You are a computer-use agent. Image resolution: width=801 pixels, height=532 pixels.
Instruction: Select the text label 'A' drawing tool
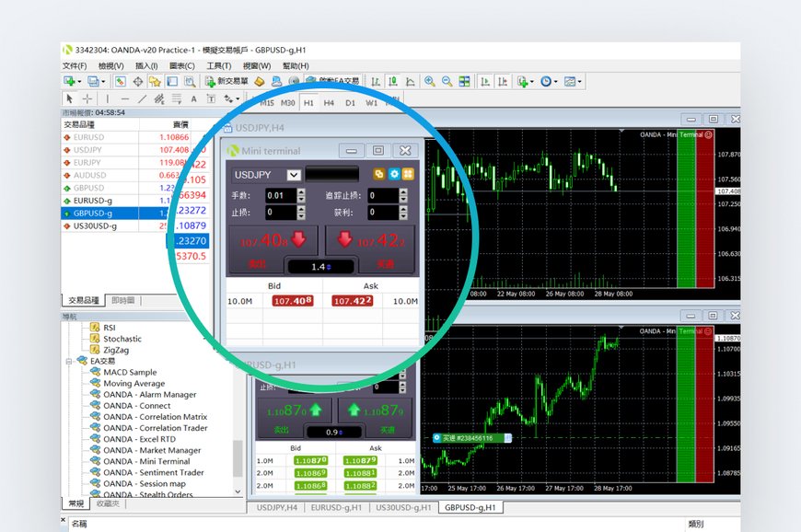[193, 98]
